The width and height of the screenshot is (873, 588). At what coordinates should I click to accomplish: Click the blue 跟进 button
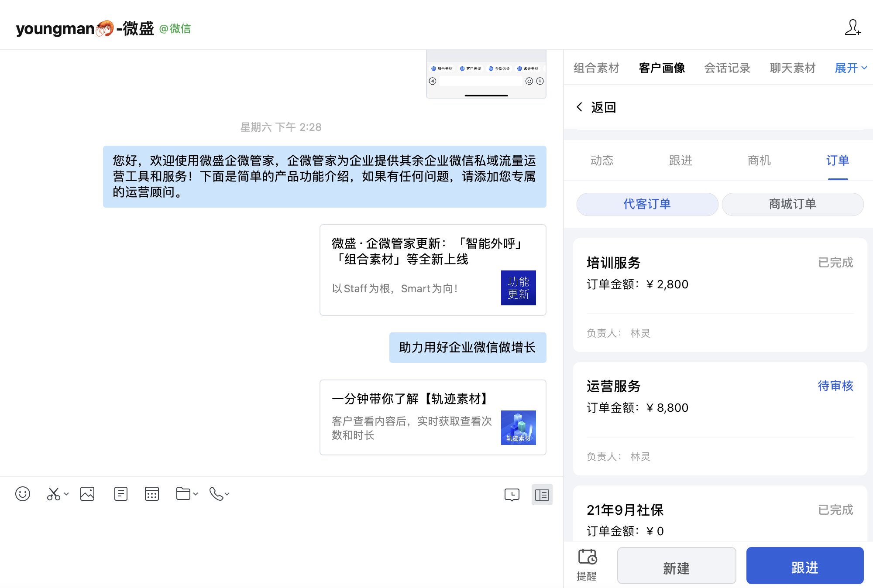pos(805,566)
